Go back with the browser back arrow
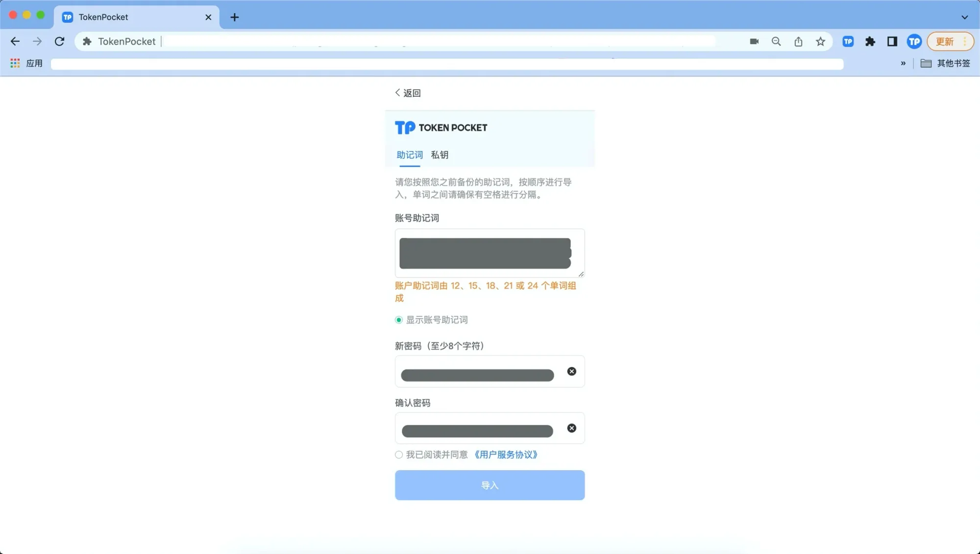This screenshot has width=980, height=554. point(15,42)
